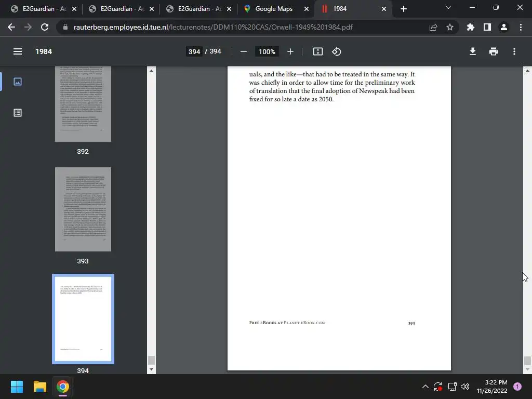
Task: Click the address bar URL
Action: (x=213, y=27)
